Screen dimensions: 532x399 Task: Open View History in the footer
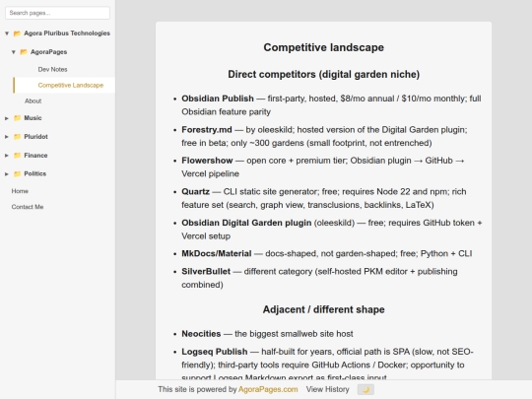pyautogui.click(x=327, y=389)
